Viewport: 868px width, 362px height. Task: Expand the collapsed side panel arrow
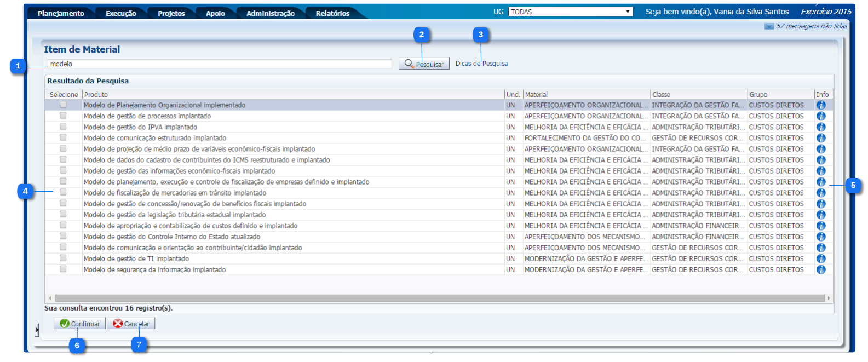(x=37, y=330)
